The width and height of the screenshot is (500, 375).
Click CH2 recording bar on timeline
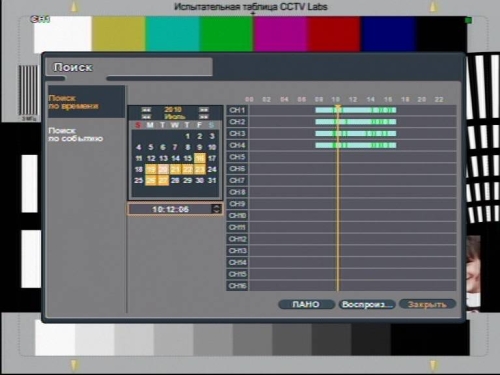tap(356, 122)
